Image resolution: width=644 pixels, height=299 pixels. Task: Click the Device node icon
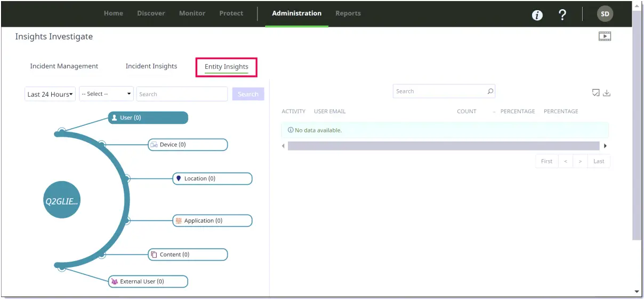154,145
